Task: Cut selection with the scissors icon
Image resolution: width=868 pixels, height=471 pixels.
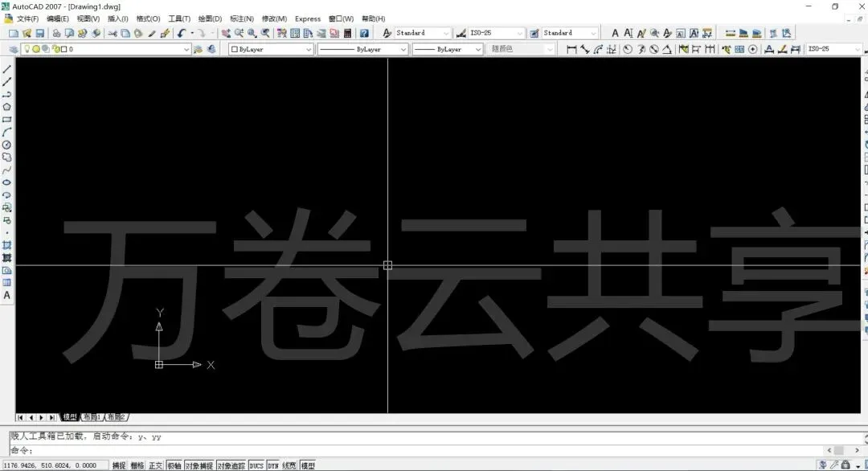Action: coord(113,33)
